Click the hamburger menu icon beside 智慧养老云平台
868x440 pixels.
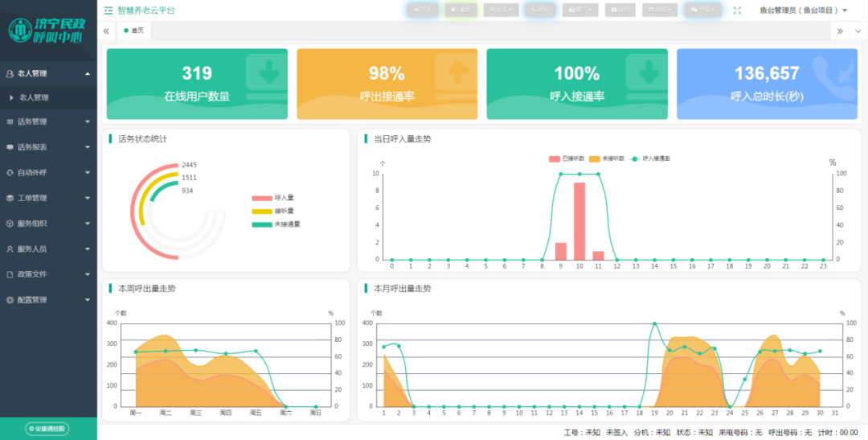(x=108, y=10)
